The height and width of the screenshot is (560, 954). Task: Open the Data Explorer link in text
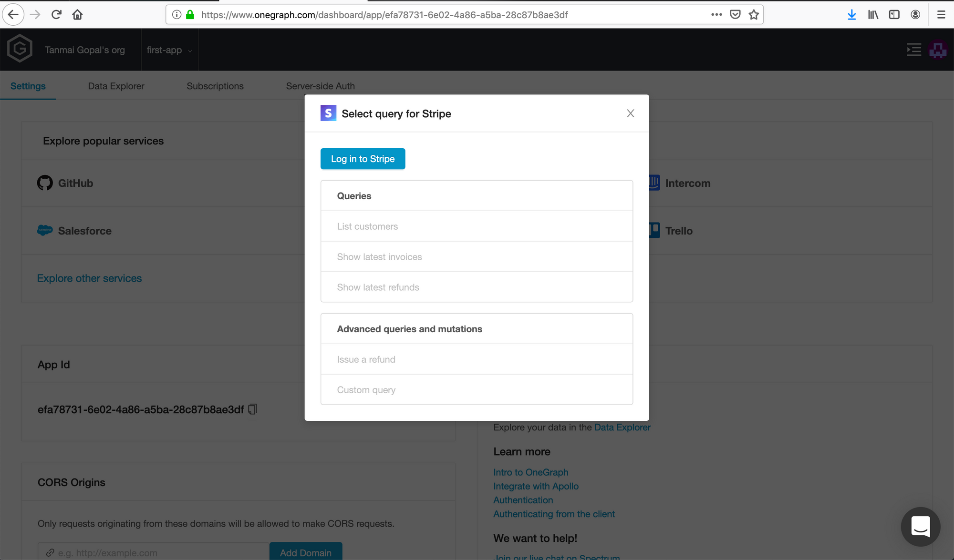[x=622, y=428]
